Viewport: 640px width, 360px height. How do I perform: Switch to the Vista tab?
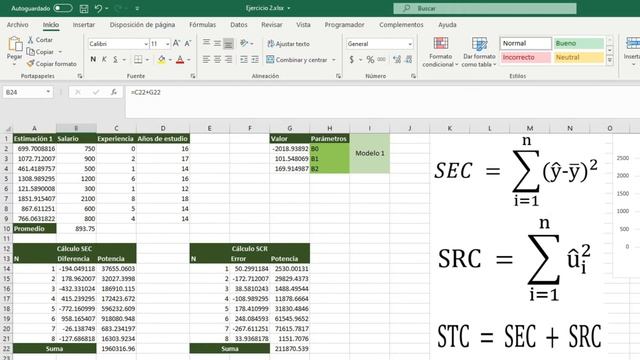[303, 25]
